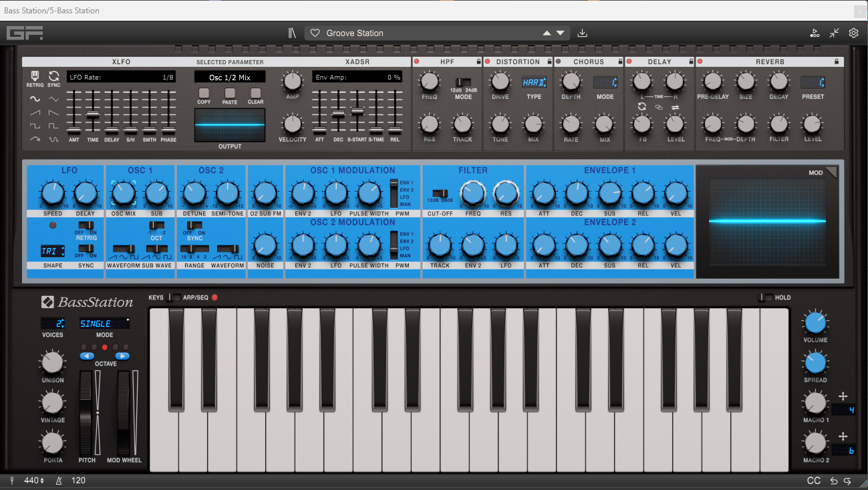Click the Reverb section lock icon

837,62
